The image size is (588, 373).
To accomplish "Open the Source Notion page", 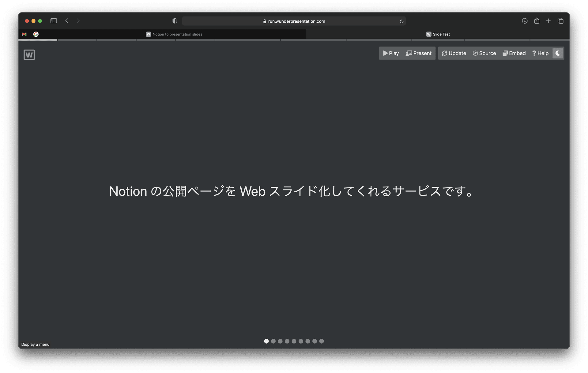I will 484,53.
